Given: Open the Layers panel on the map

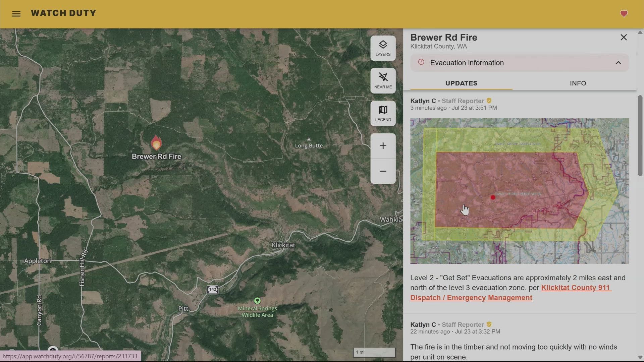Looking at the screenshot, I should [383, 48].
